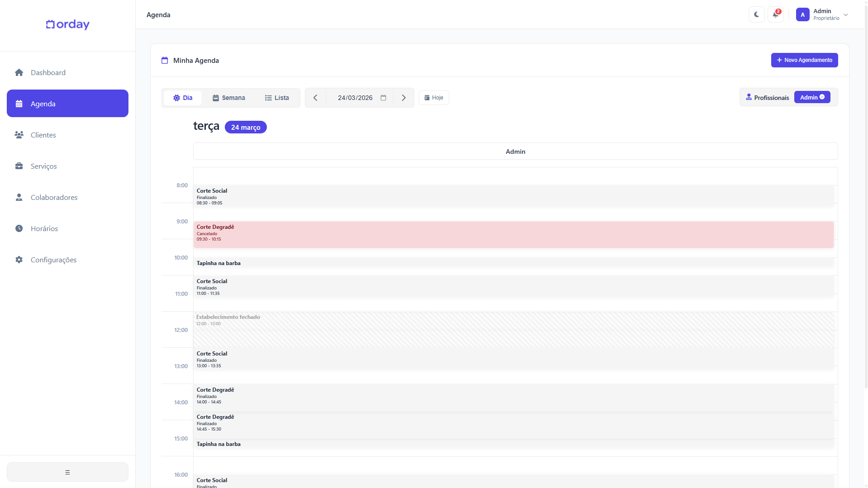Open Dashboard from the sidebar
The image size is (868, 488).
[48, 73]
